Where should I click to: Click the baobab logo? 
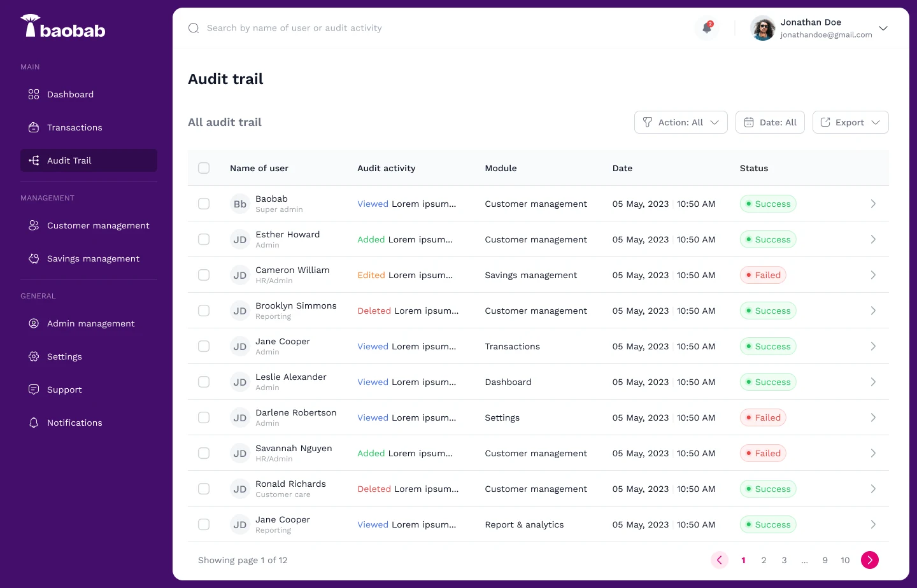pyautogui.click(x=63, y=27)
